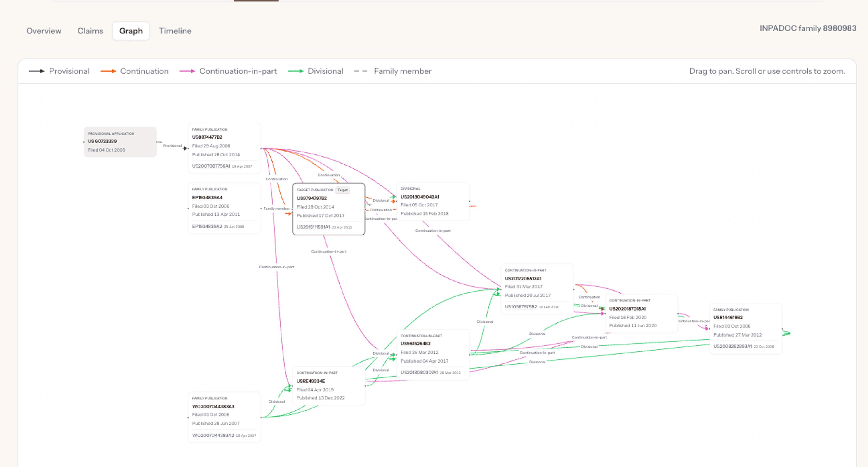This screenshot has width=868, height=467.
Task: Click US2015111591A1 in the target node
Action: pyautogui.click(x=313, y=227)
